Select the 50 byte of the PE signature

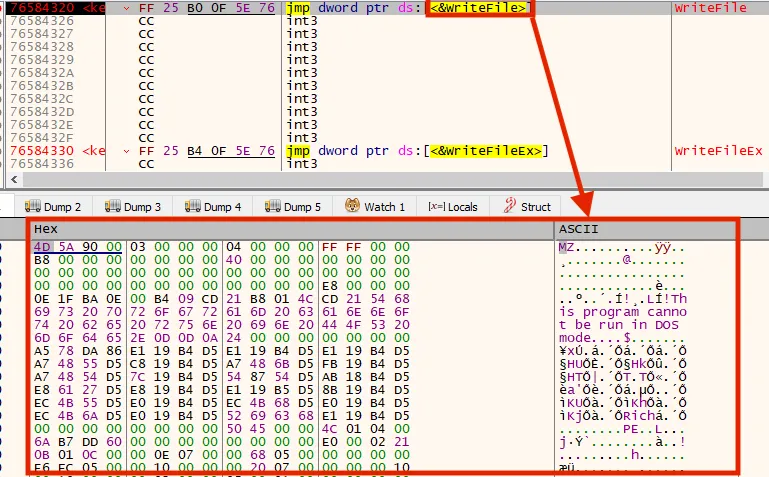233,428
